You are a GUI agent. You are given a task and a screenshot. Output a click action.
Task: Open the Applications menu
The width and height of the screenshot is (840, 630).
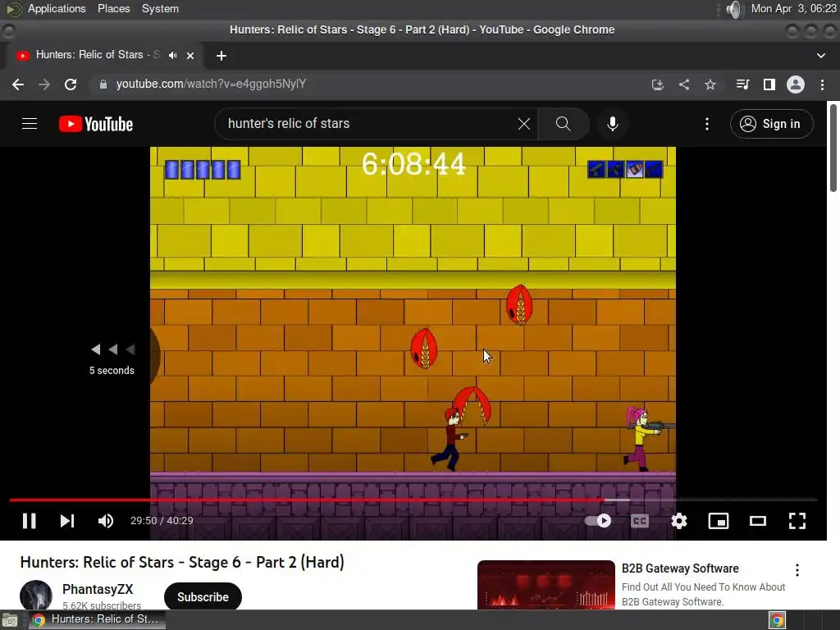click(x=57, y=8)
